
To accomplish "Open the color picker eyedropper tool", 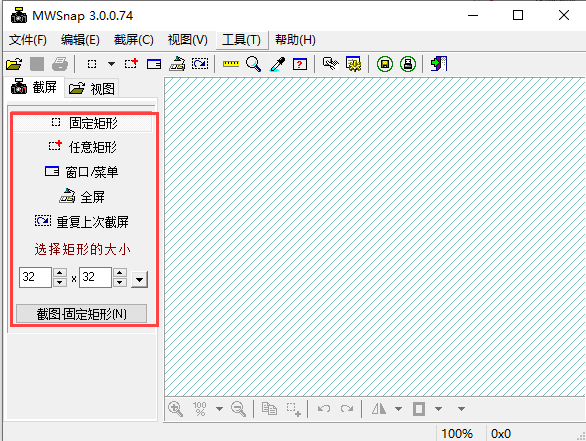I will click(277, 64).
